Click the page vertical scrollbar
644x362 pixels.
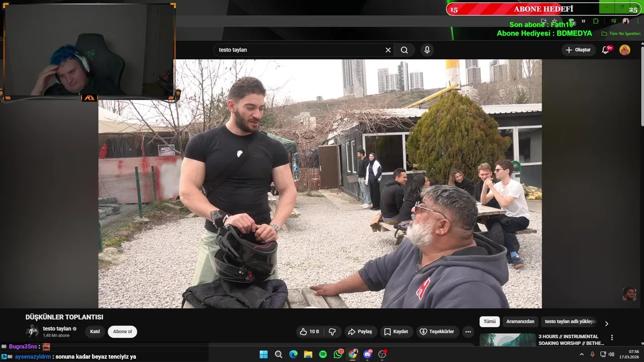click(641, 85)
